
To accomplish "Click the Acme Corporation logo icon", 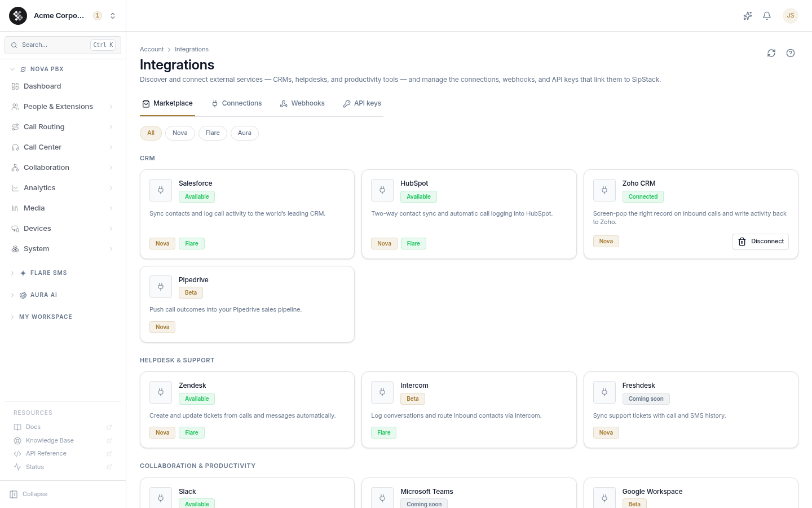I will point(18,16).
